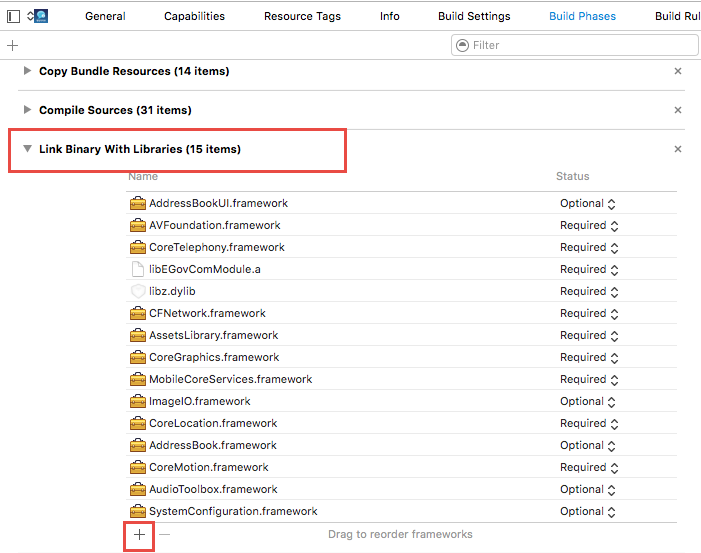Remove the Copy Bundle Resources phase
The image size is (701, 553).
tap(677, 72)
